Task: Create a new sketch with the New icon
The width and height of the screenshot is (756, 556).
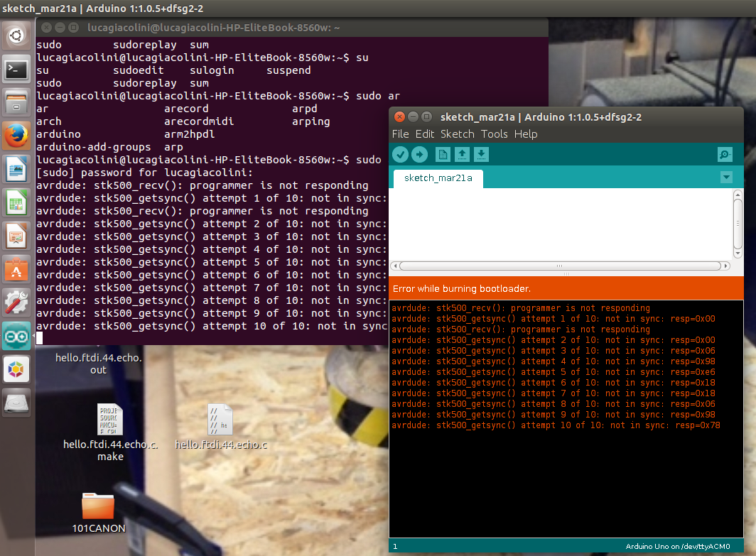Action: click(x=443, y=155)
